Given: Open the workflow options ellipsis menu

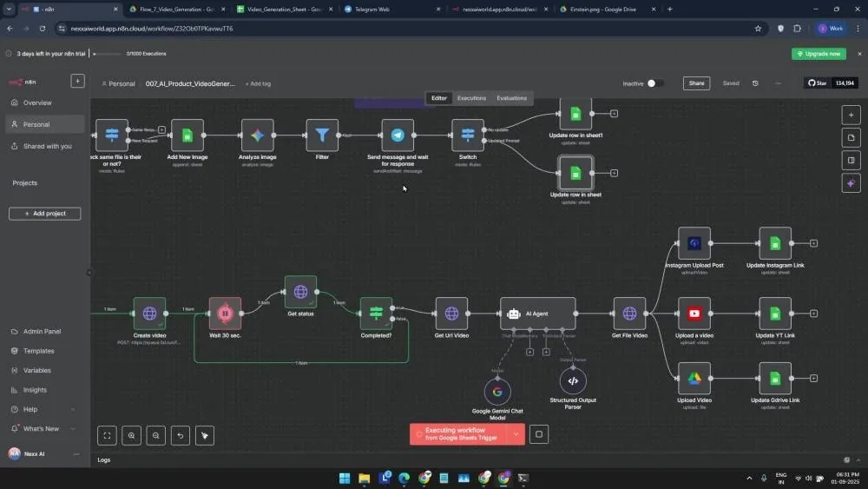Looking at the screenshot, I should point(778,83).
